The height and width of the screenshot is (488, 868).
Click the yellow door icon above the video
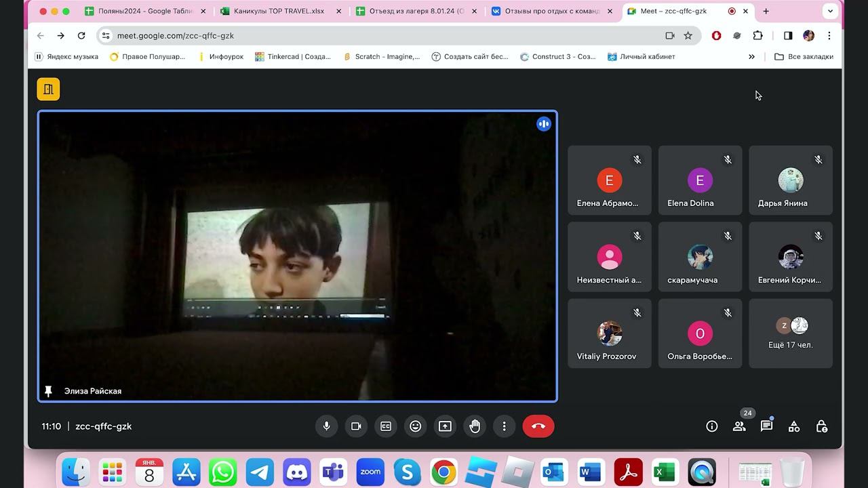point(48,89)
